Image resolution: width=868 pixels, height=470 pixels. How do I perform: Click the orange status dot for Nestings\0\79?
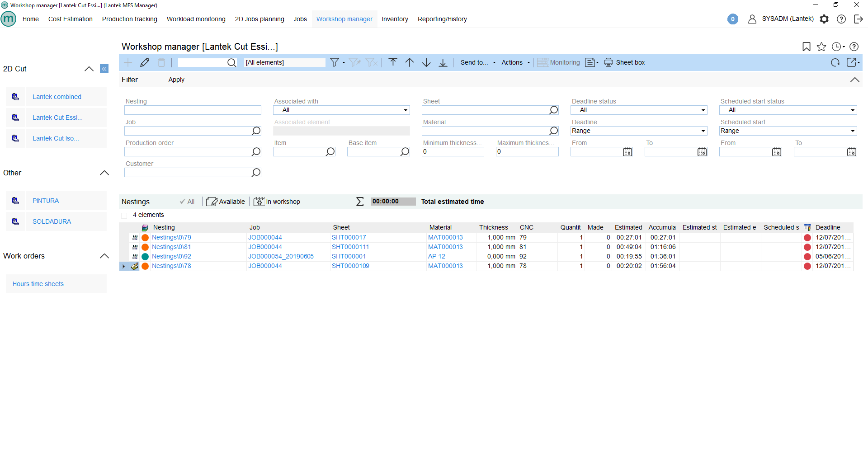pyautogui.click(x=145, y=237)
